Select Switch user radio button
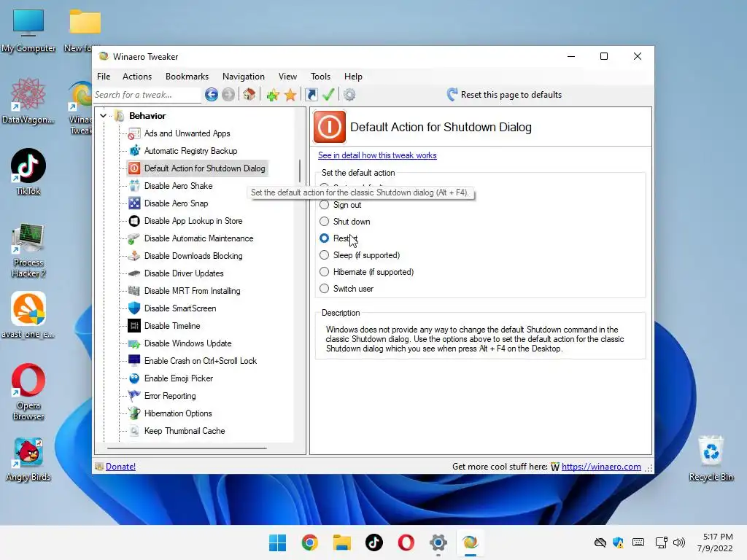The image size is (747, 560). pyautogui.click(x=325, y=289)
